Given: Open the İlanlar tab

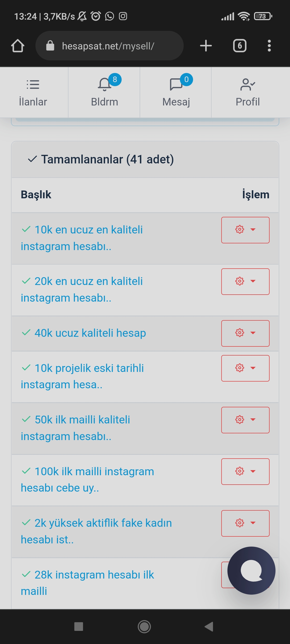Looking at the screenshot, I should click(33, 92).
